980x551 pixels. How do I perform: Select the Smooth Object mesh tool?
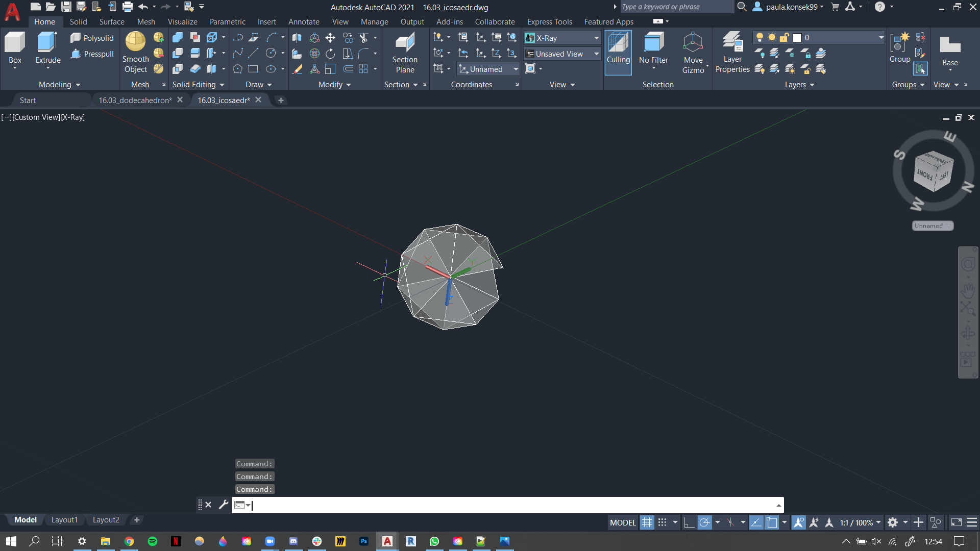[135, 52]
